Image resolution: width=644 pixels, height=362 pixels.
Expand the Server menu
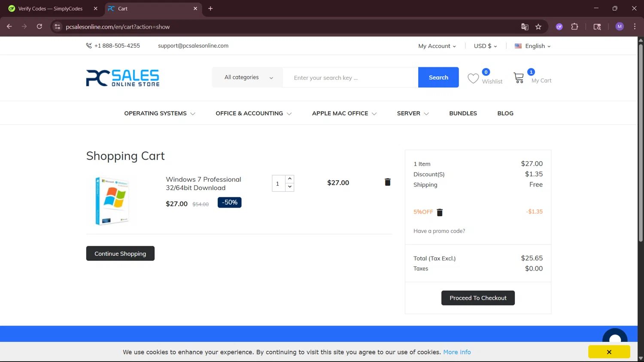click(413, 113)
